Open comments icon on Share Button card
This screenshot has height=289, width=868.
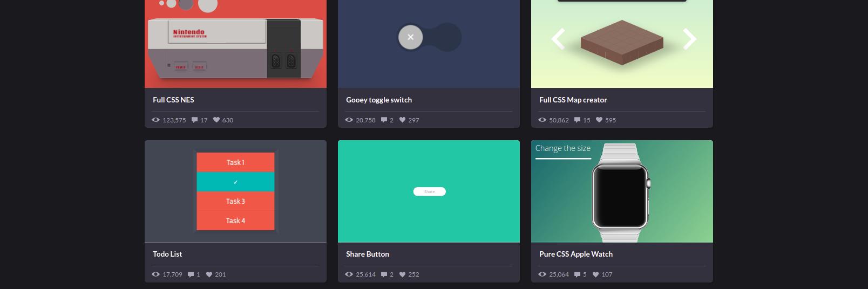pyautogui.click(x=384, y=274)
